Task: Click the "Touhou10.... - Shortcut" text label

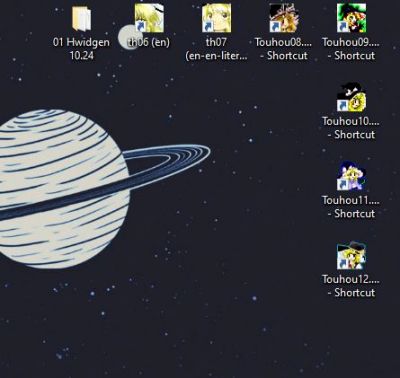Action: [351, 128]
